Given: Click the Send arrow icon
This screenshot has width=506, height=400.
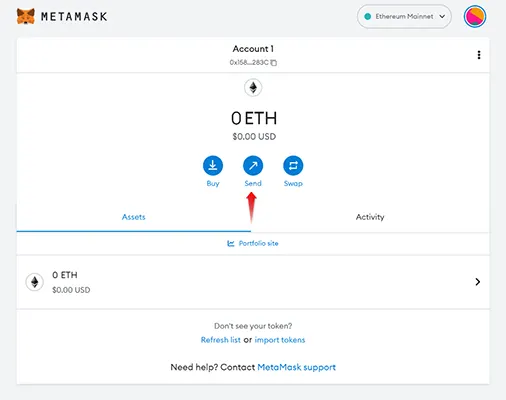Looking at the screenshot, I should [x=253, y=165].
